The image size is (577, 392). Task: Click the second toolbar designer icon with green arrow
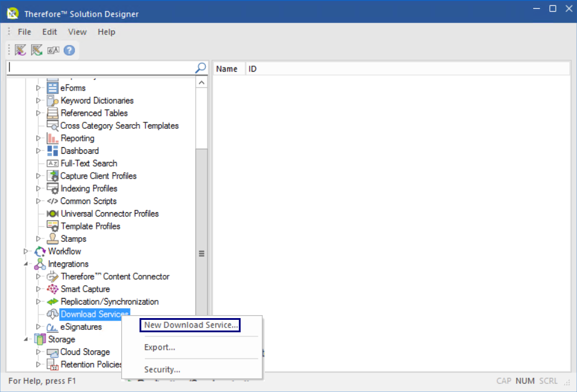click(x=37, y=50)
